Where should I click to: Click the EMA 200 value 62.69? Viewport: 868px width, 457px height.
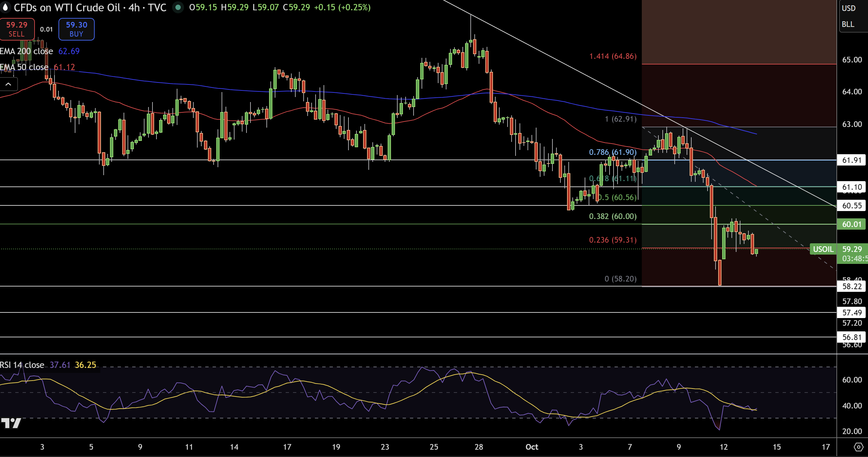[x=69, y=51]
